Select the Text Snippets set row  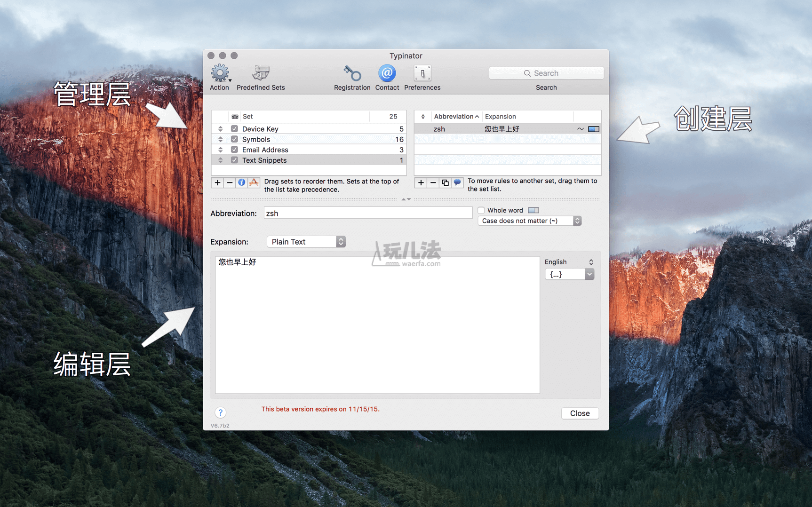(309, 160)
